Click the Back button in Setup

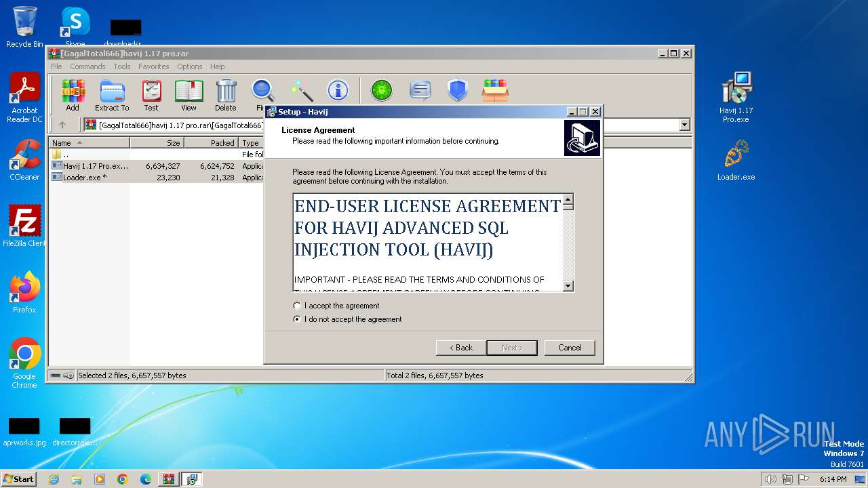click(x=461, y=348)
